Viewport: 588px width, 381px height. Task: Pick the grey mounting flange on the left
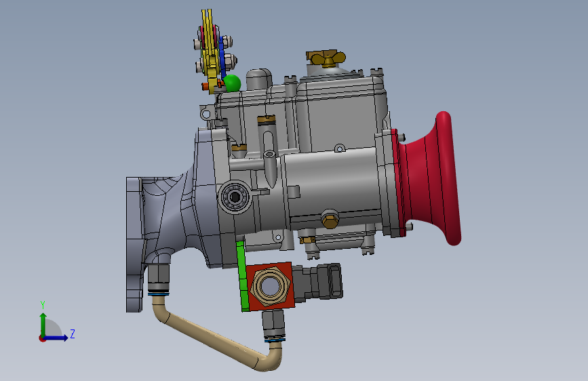[x=134, y=245]
